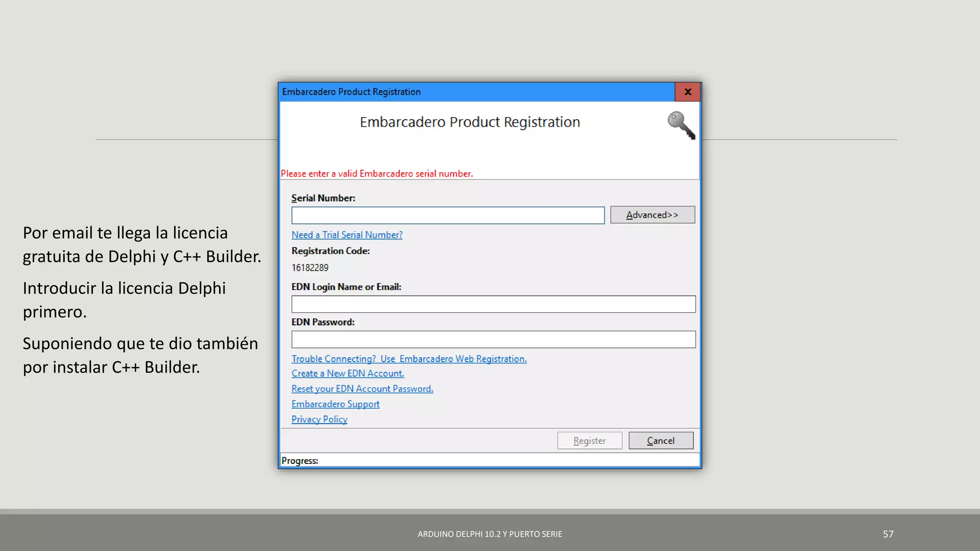Focus the EDN Password field
The height and width of the screenshot is (551, 980).
click(493, 340)
